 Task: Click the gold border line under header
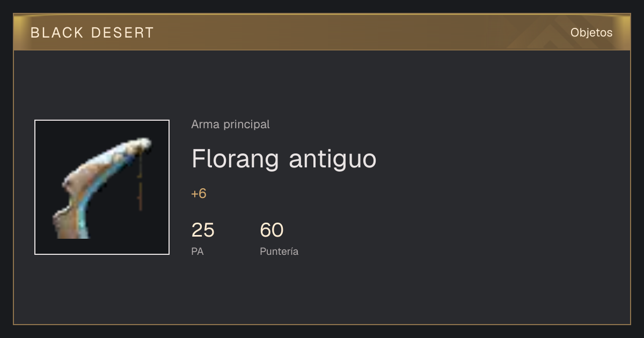322,50
